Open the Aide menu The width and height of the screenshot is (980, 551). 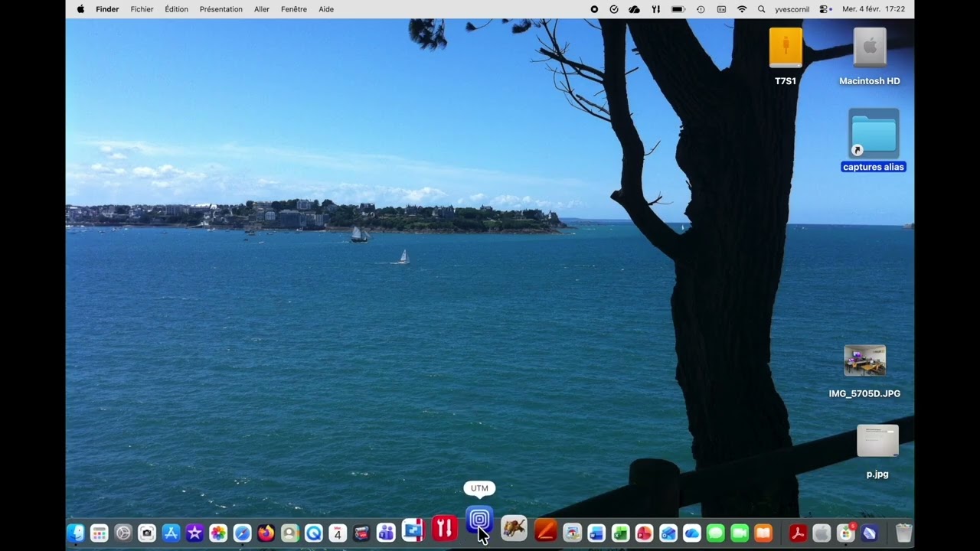[326, 9]
